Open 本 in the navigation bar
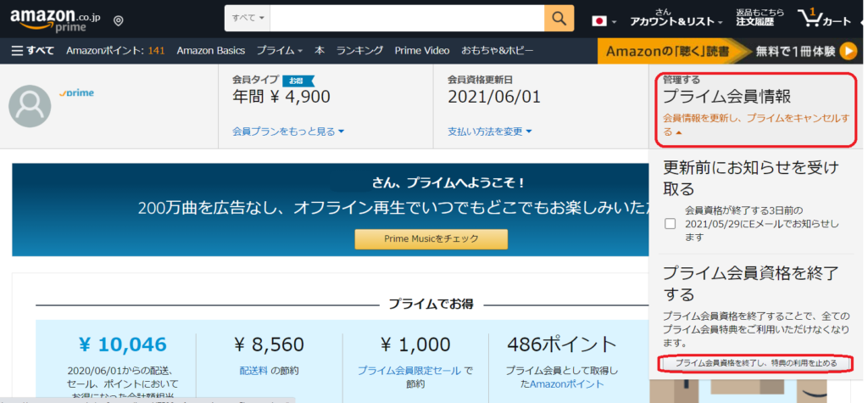 click(320, 51)
